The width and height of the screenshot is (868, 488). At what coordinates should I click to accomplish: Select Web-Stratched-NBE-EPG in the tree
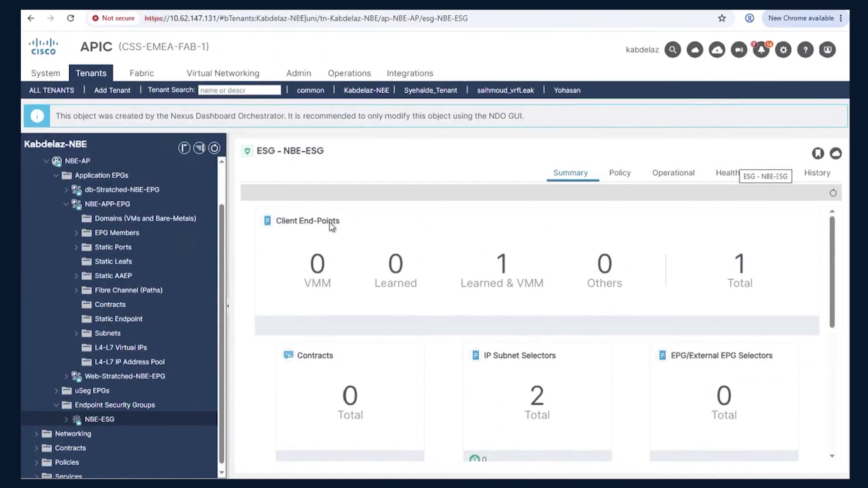point(125,376)
